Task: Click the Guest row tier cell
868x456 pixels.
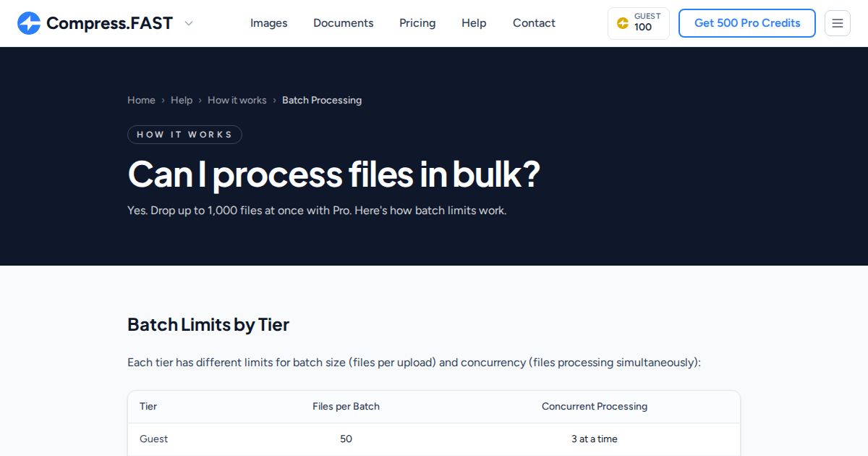Action: pos(154,439)
